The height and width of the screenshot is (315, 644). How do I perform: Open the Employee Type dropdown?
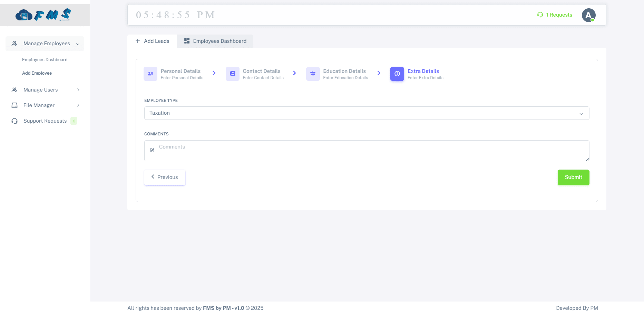pyautogui.click(x=367, y=113)
